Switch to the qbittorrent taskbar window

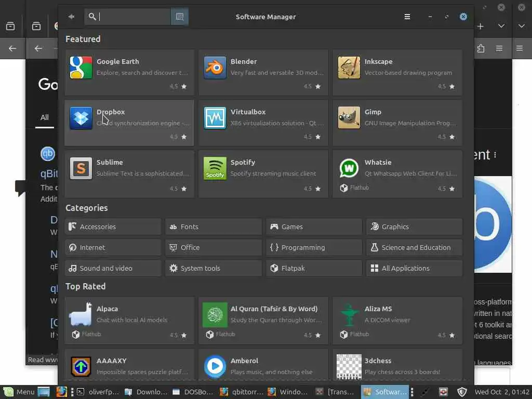tap(242, 392)
